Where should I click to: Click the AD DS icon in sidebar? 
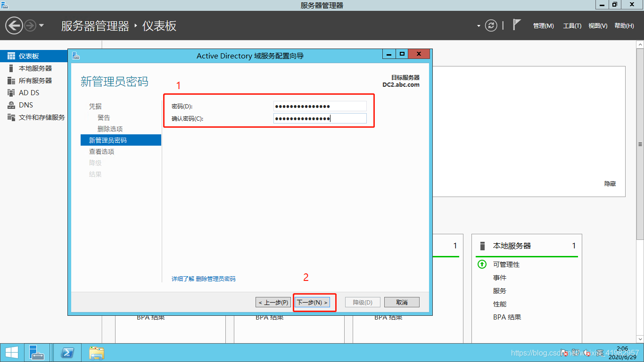pos(11,93)
